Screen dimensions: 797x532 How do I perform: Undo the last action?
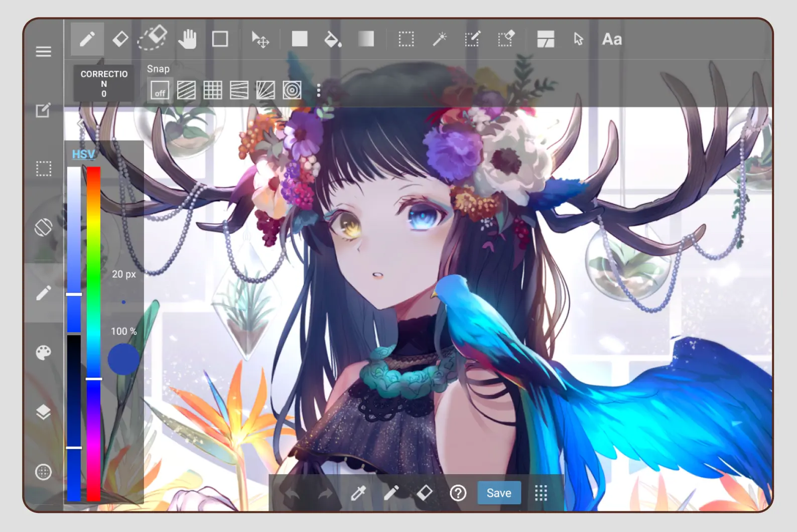tap(292, 493)
